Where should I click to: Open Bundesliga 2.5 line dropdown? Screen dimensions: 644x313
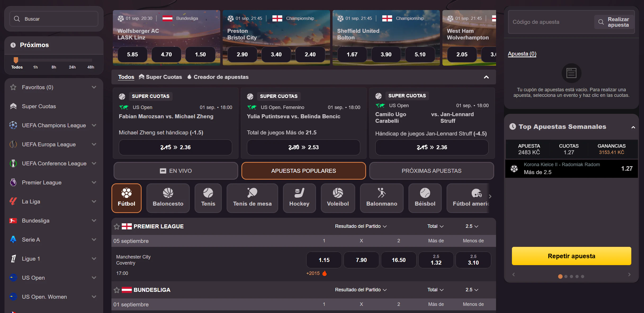tap(472, 290)
